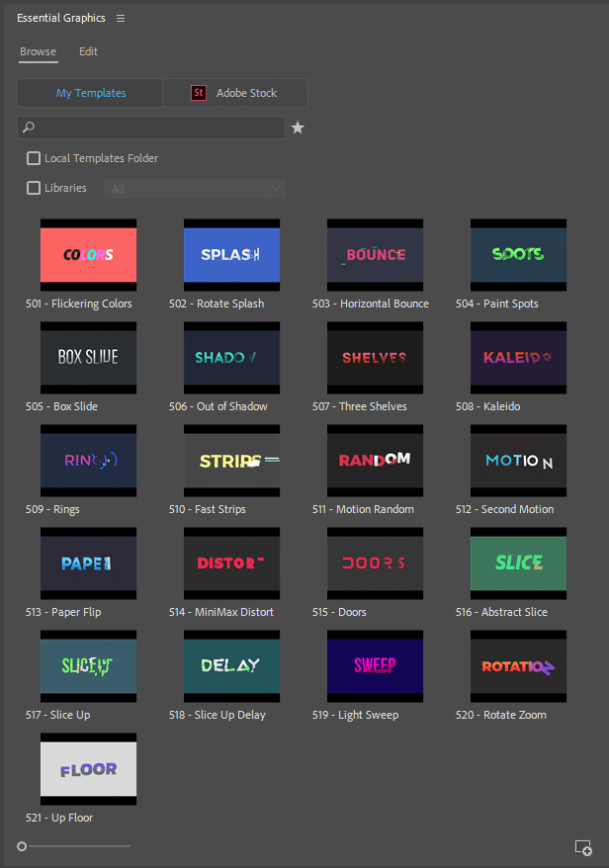Switch to the Browse tab

[38, 51]
